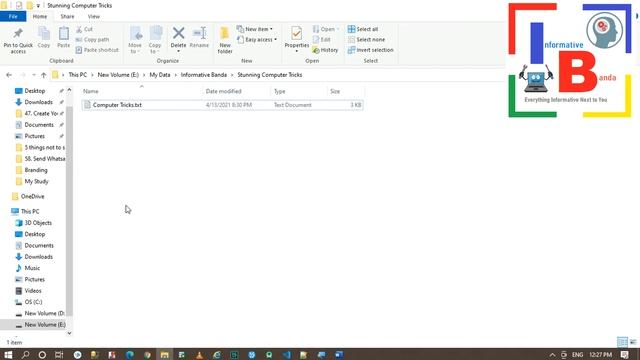Click the Open button in ribbon
Image resolution: width=640 pixels, height=360 pixels.
coord(326,29)
